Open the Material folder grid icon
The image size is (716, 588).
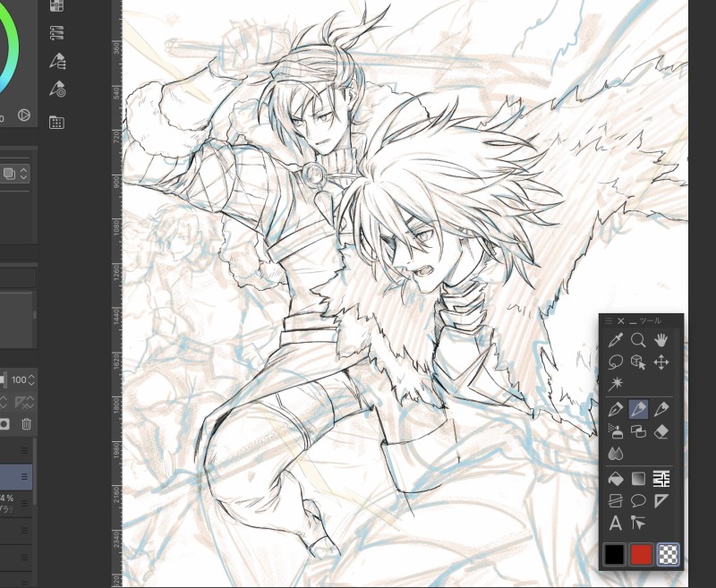pos(56,123)
